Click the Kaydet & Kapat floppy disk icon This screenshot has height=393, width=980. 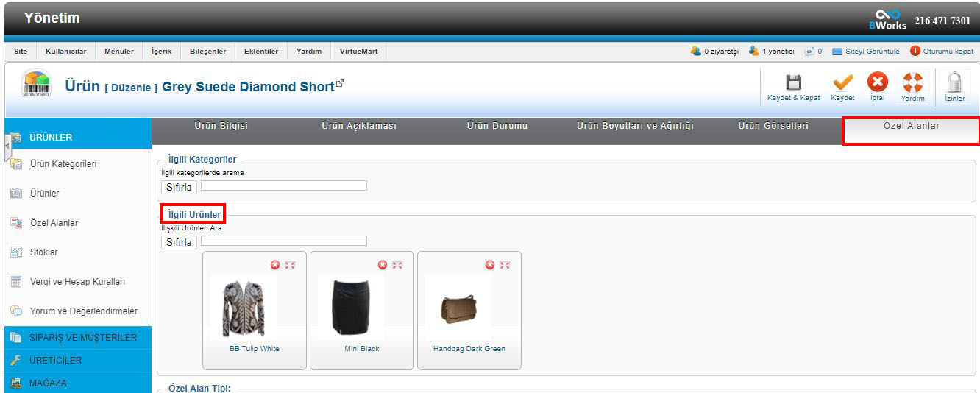point(793,82)
